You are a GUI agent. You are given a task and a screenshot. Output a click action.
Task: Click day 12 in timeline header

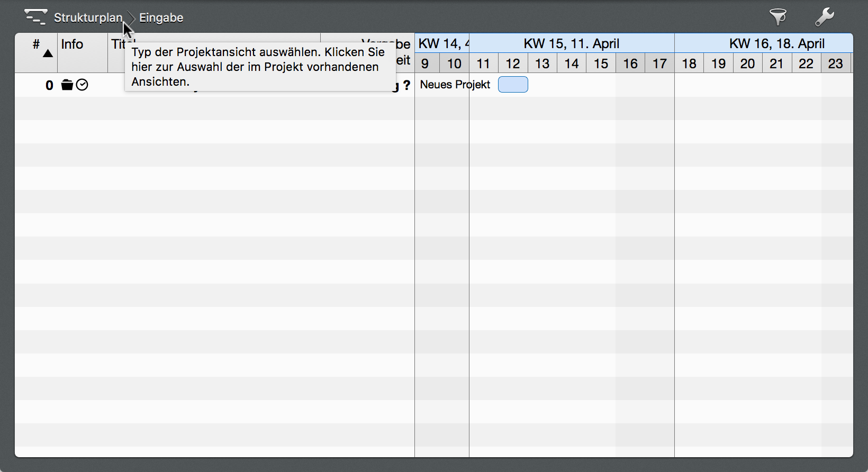click(513, 63)
